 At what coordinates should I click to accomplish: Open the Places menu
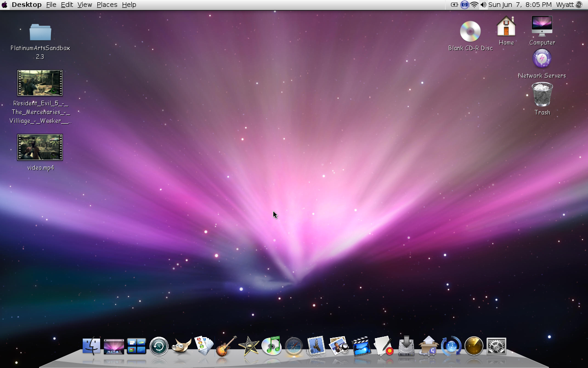(107, 5)
